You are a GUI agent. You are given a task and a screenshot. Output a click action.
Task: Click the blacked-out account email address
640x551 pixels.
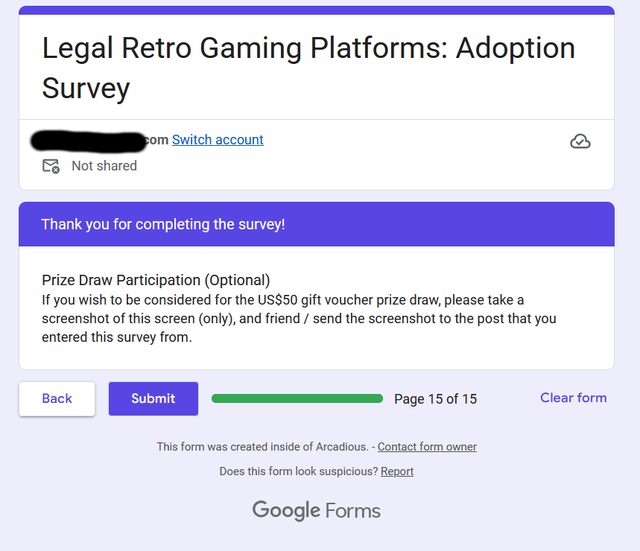pyautogui.click(x=89, y=141)
